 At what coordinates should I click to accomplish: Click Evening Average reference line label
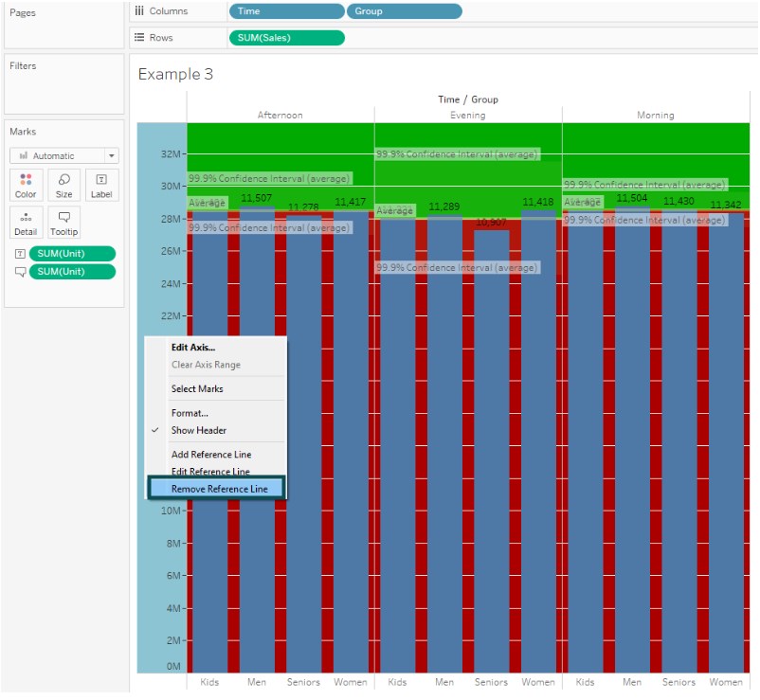[x=394, y=210]
